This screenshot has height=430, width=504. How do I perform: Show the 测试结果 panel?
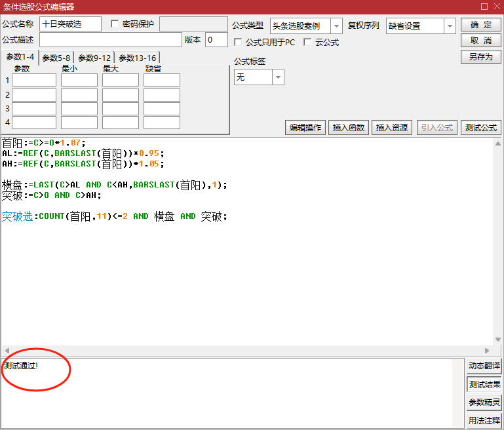click(484, 384)
